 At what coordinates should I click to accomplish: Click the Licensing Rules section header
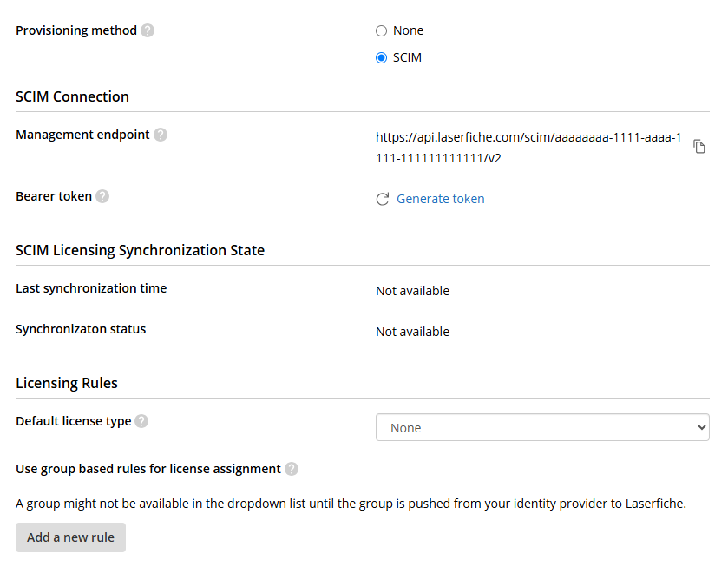tap(67, 383)
